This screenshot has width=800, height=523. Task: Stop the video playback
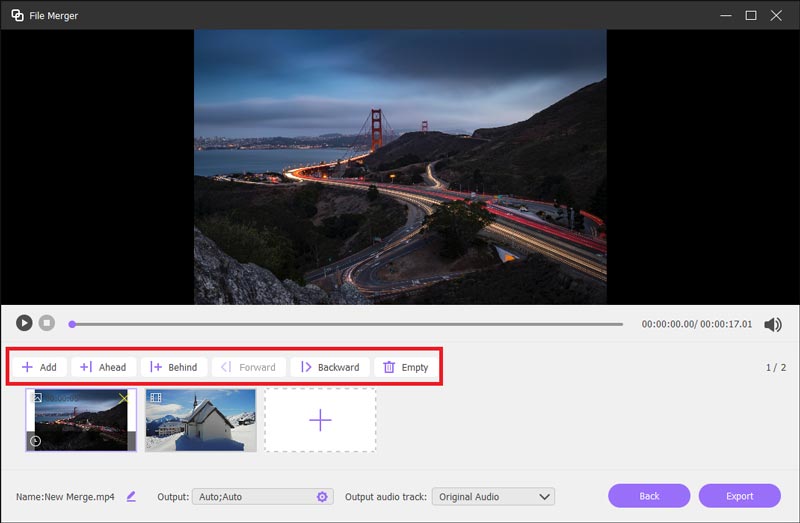pos(47,323)
